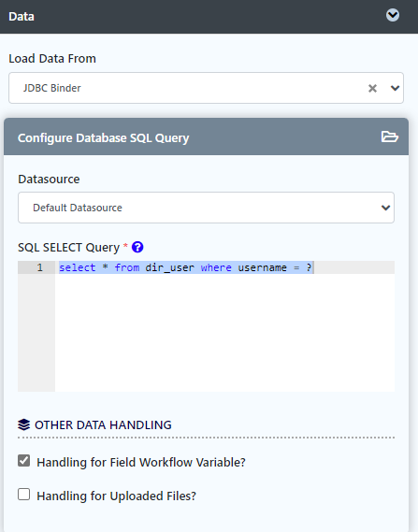Click the Handling for Field Workflow Variable label

pyautogui.click(x=141, y=463)
